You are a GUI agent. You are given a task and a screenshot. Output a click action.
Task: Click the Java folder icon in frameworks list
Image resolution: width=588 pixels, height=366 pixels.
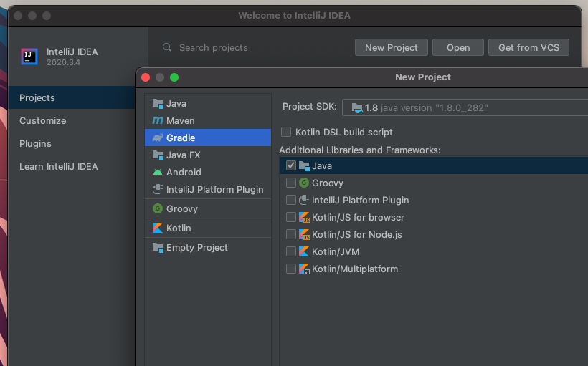point(304,165)
